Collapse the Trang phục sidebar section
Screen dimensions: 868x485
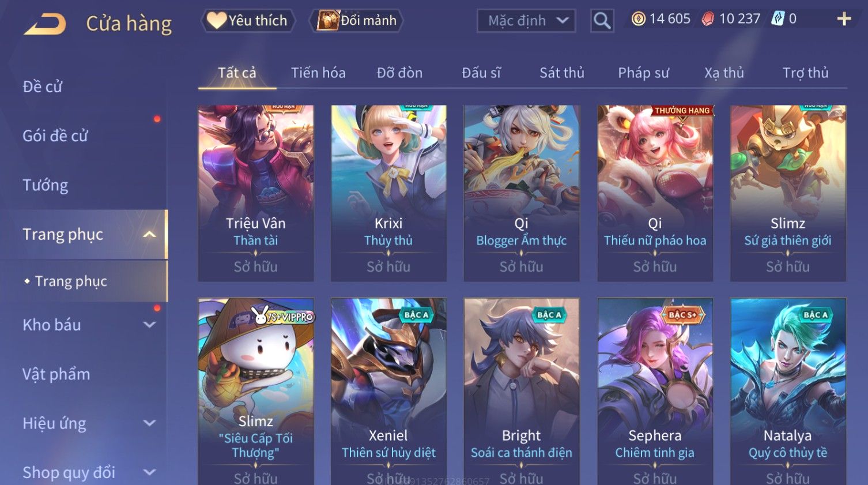pyautogui.click(x=149, y=235)
